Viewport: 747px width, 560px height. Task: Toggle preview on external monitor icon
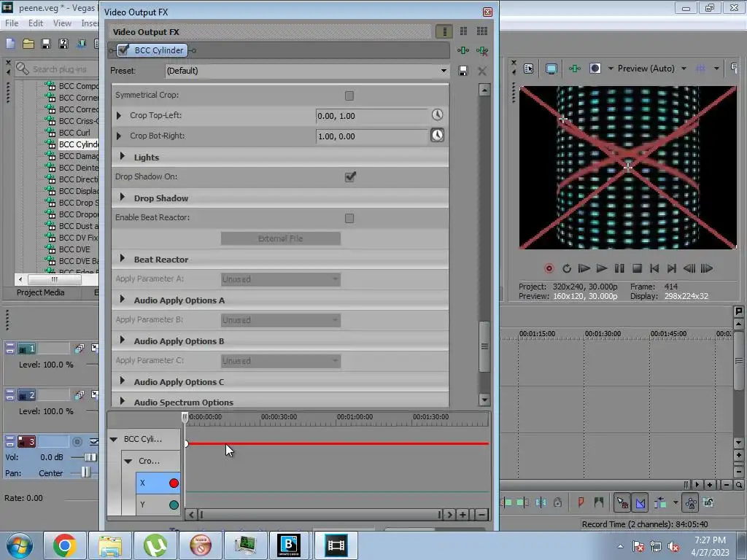coord(551,69)
